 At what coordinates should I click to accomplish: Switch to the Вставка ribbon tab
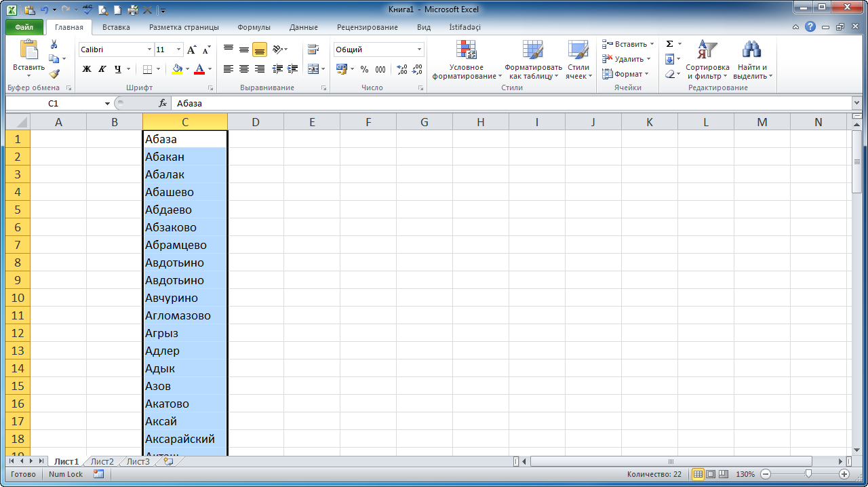(x=116, y=27)
